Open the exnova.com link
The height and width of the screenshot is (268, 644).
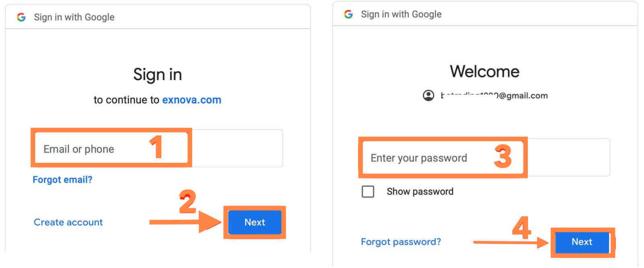pos(192,99)
